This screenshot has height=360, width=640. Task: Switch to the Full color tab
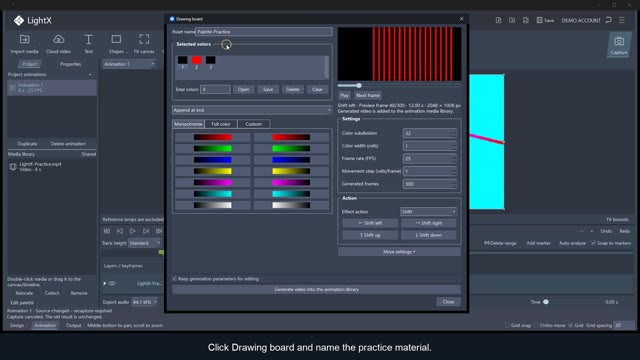(x=221, y=124)
